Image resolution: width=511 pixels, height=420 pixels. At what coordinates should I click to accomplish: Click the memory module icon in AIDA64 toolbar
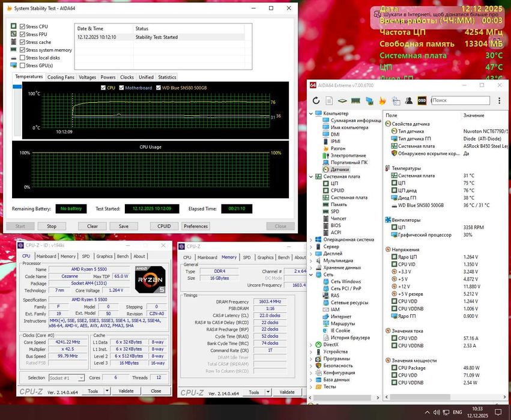coord(355,100)
